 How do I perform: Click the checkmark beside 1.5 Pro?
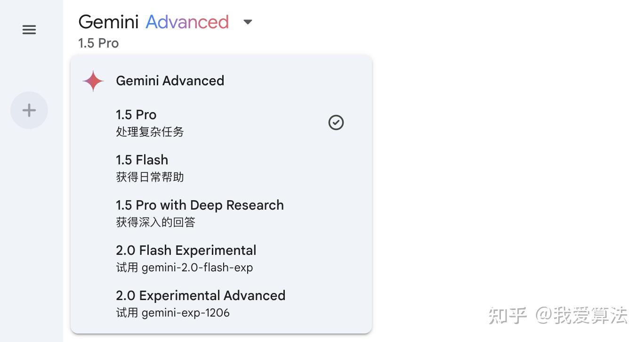pos(336,122)
